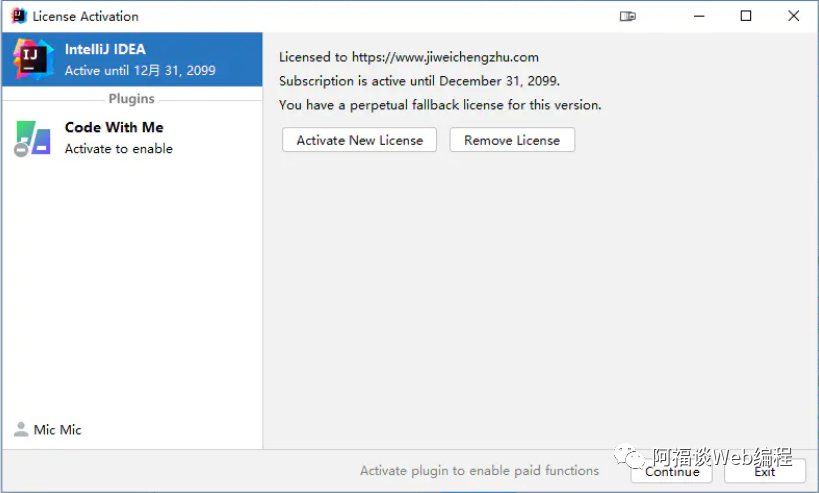The height and width of the screenshot is (493, 819).
Task: Select the Code With Me plugin entry
Action: 132,138
